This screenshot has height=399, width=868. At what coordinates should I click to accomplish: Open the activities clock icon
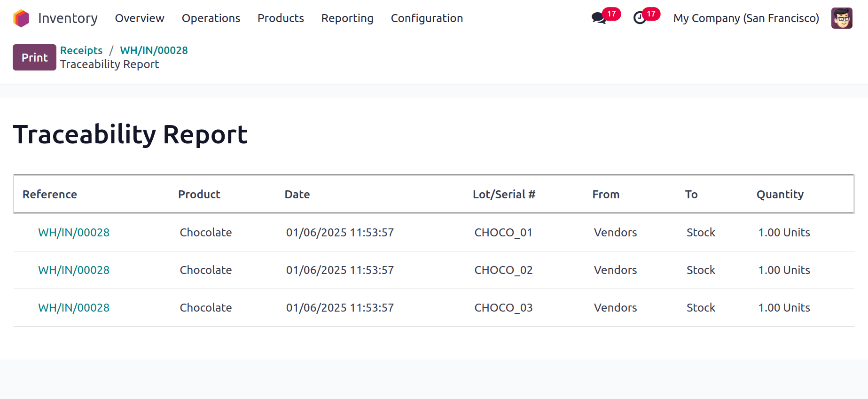pos(640,18)
